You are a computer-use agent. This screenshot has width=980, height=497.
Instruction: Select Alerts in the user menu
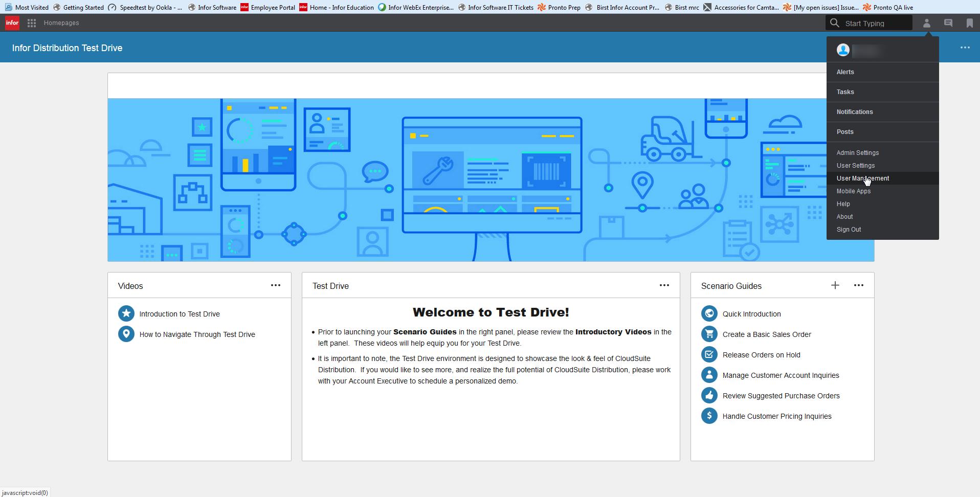click(x=883, y=72)
